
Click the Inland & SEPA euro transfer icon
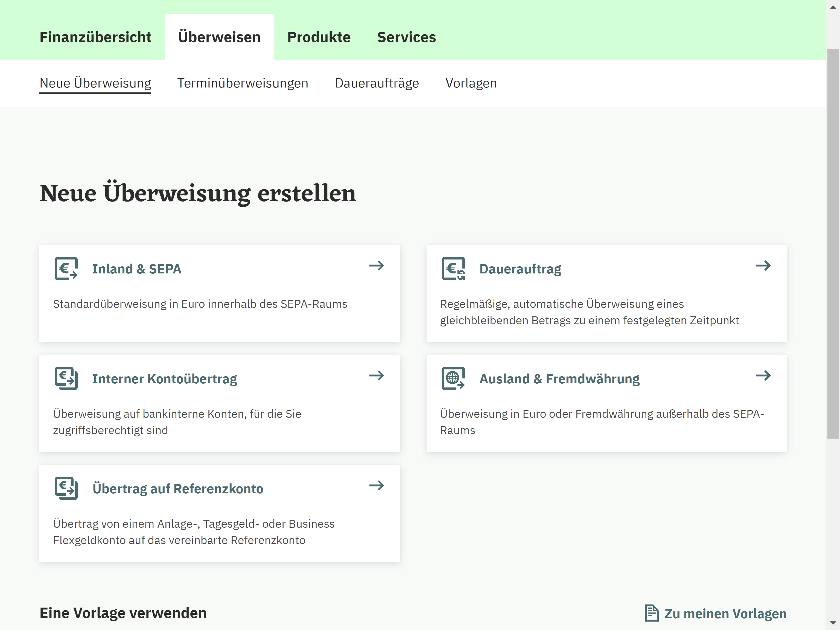pyautogui.click(x=66, y=269)
